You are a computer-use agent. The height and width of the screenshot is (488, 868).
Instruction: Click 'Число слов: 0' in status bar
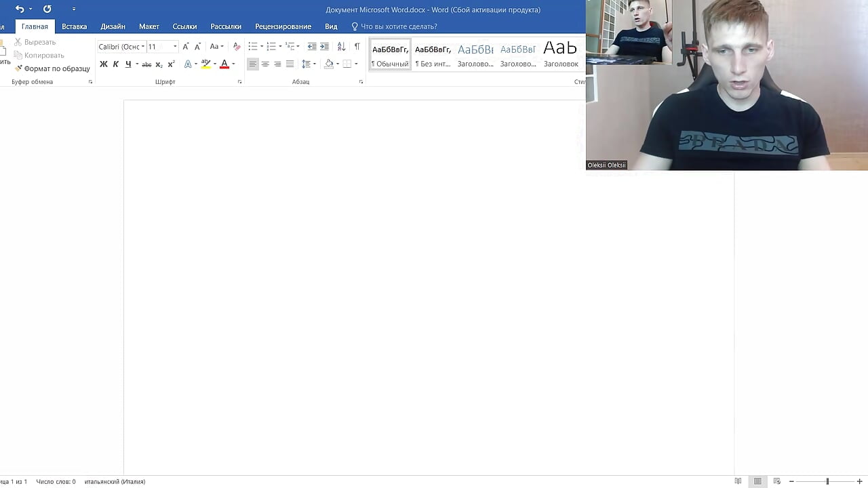[56, 482]
